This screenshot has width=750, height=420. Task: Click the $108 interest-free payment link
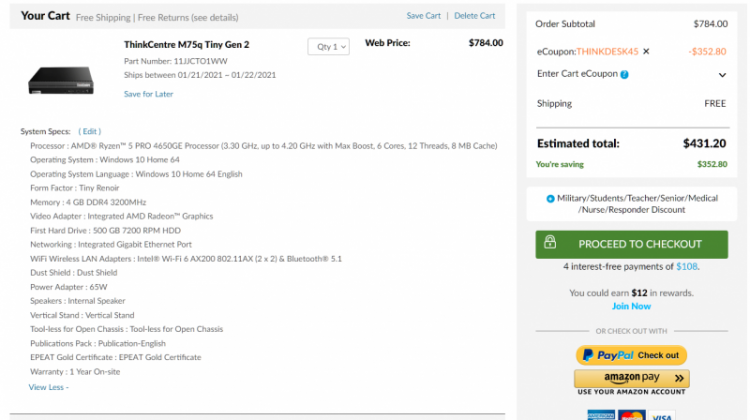click(686, 266)
